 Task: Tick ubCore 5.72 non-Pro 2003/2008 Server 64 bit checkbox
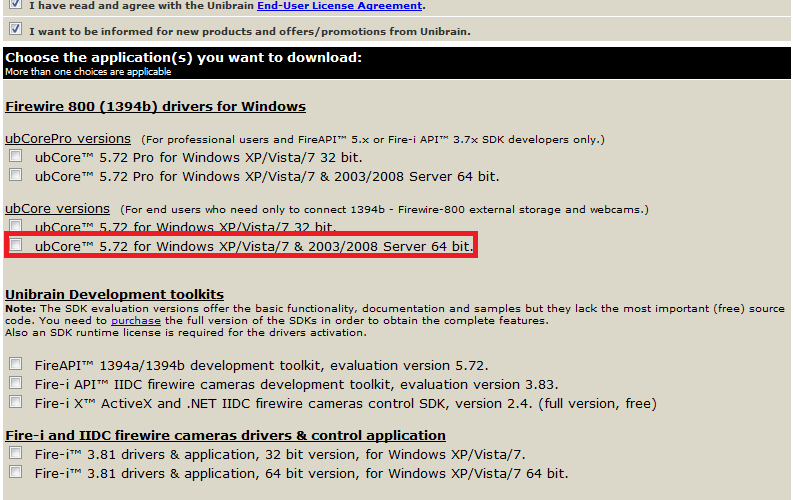tap(16, 245)
